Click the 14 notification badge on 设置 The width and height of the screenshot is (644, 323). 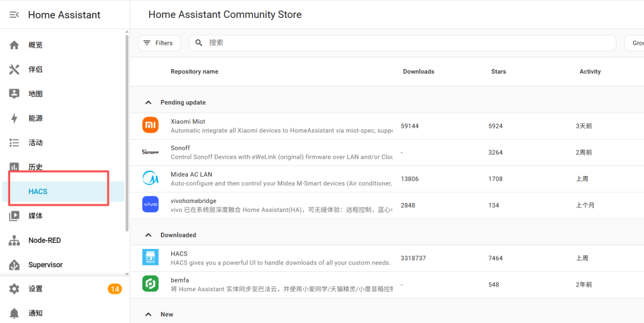(x=115, y=289)
